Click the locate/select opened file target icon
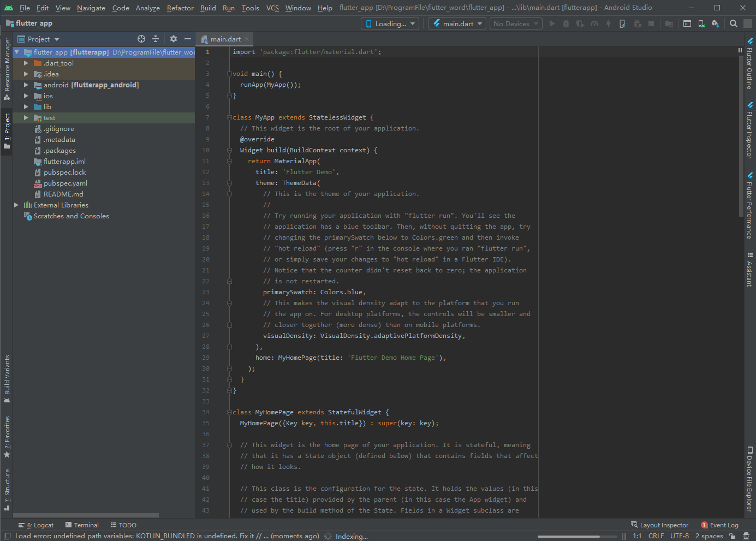 coord(141,39)
